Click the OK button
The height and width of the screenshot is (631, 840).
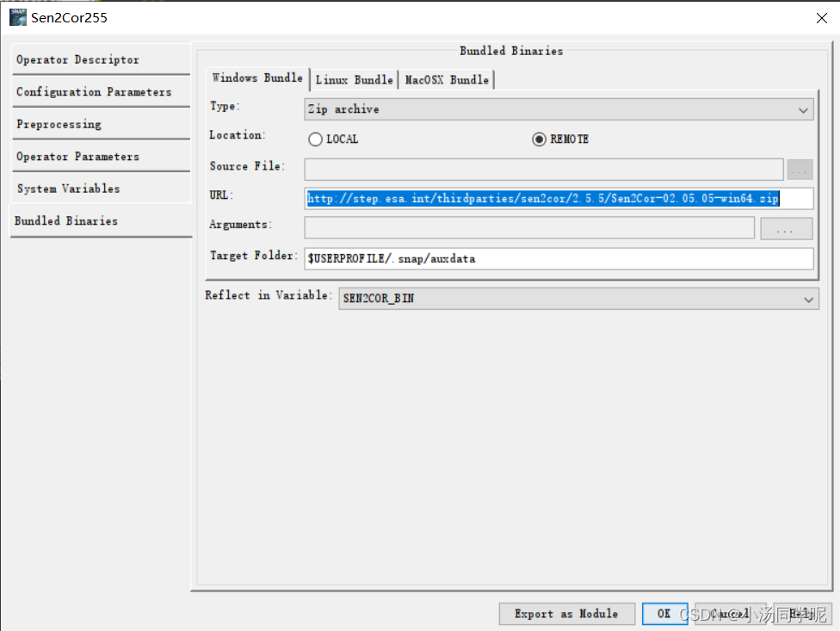[x=664, y=614]
